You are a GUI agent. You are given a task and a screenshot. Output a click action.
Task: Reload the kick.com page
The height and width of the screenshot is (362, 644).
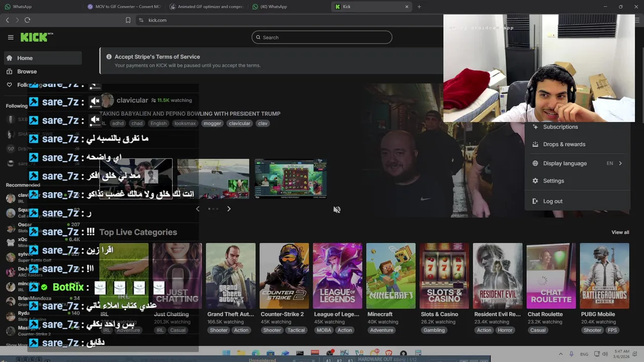pyautogui.click(x=27, y=20)
